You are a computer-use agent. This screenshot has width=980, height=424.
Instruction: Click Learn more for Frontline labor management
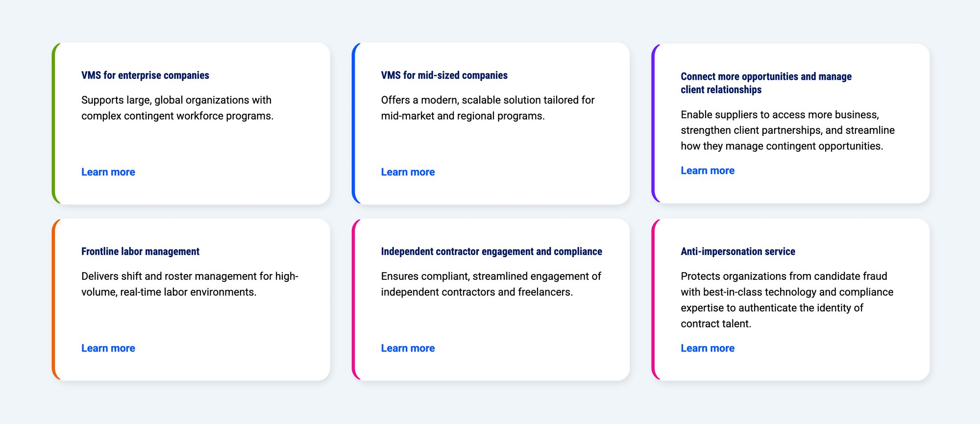108,348
